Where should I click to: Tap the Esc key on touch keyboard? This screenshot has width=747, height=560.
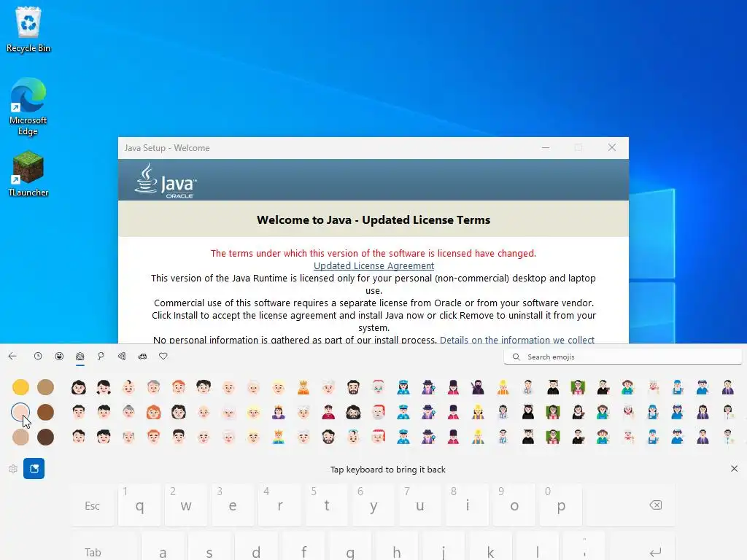coord(93,506)
